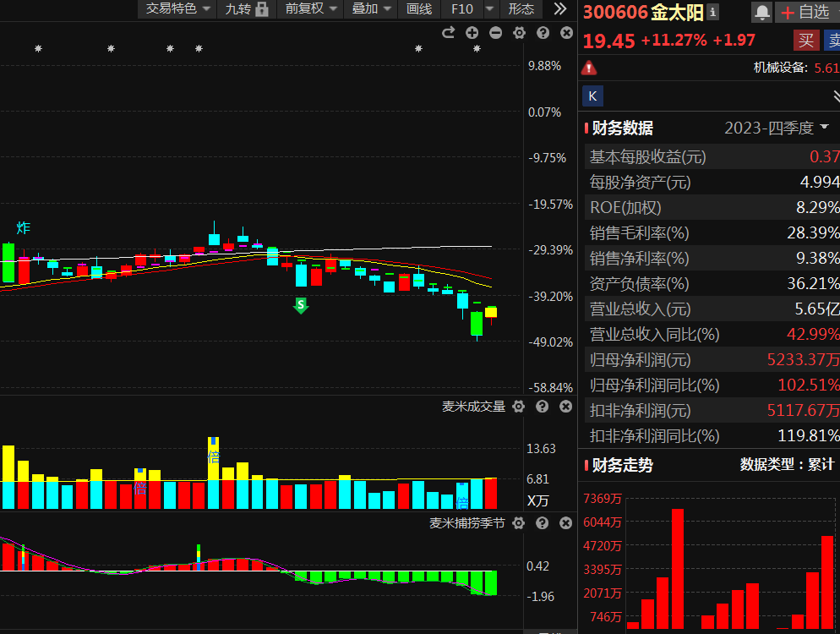Zoom out chart with minus icon
This screenshot has height=634, width=840.
pos(495,33)
